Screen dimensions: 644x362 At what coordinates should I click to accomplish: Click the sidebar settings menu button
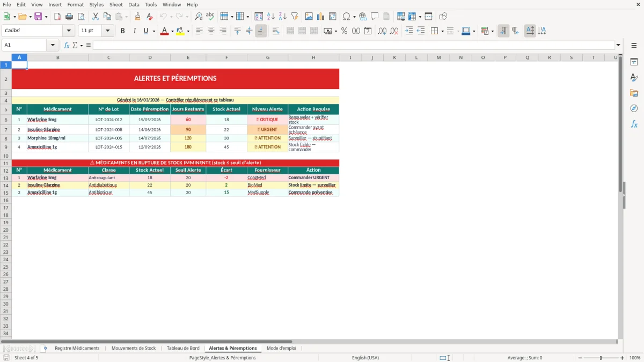pos(634,47)
